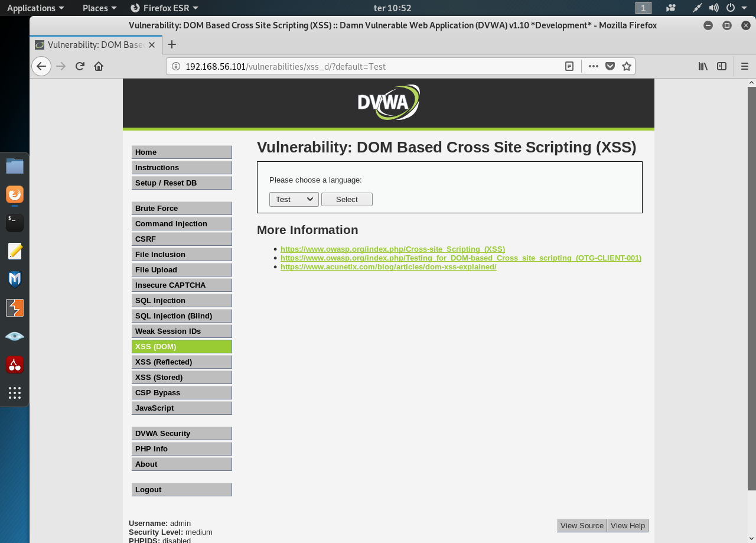
Task: Bookmark this page with the star
Action: tap(627, 66)
